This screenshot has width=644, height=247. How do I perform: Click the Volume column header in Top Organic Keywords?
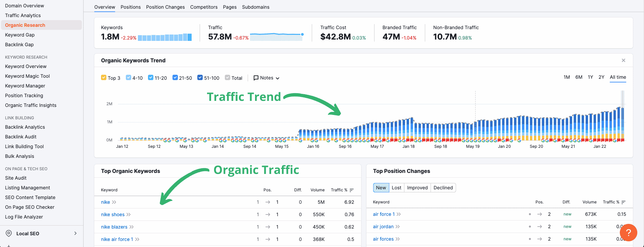(317, 190)
